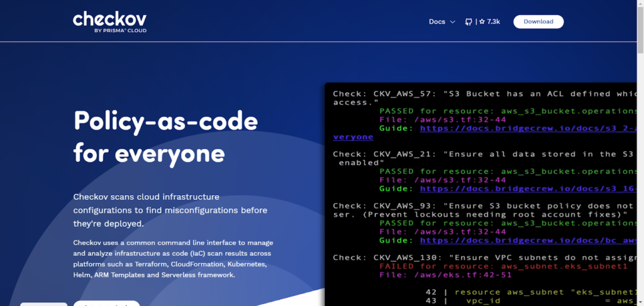Open the bridgecrew s3_16 guide link
The height and width of the screenshot is (306, 644).
528,188
